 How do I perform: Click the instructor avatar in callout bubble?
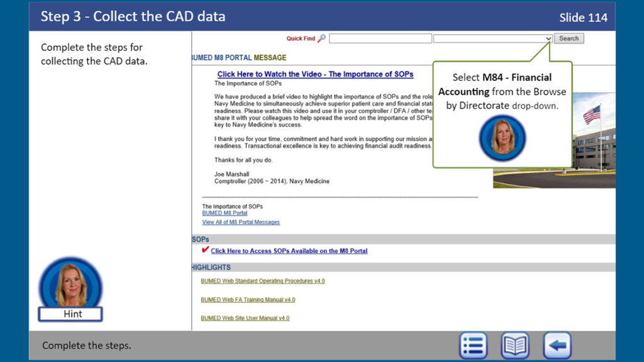[502, 138]
